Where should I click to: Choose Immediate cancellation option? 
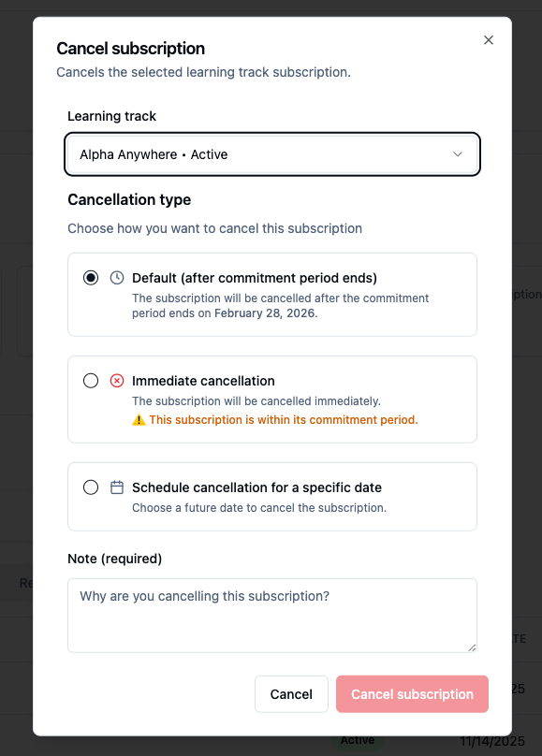90,381
